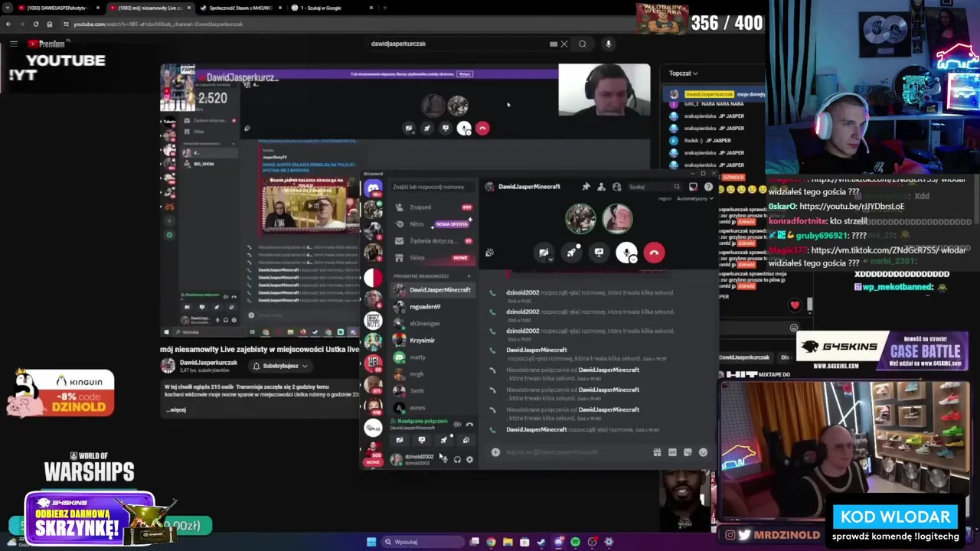Open DawidJasperKurczak channel name under video
The image size is (980, 551).
[208, 363]
